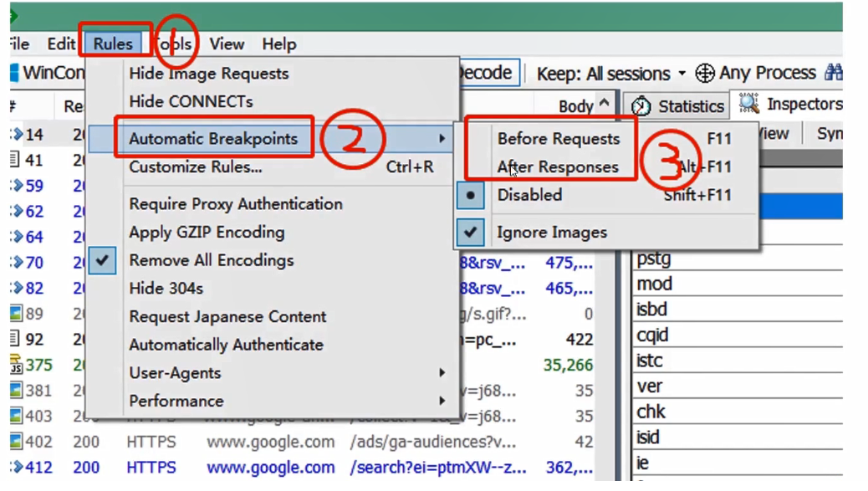Select session 64 row

click(48, 237)
